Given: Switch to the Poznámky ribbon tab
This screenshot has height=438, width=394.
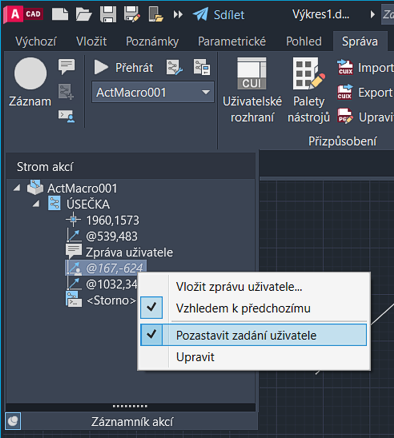Looking at the screenshot, I should coord(152,41).
